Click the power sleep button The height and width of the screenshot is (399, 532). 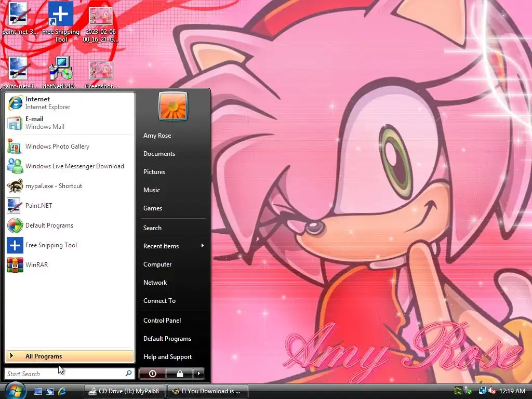pyautogui.click(x=152, y=374)
